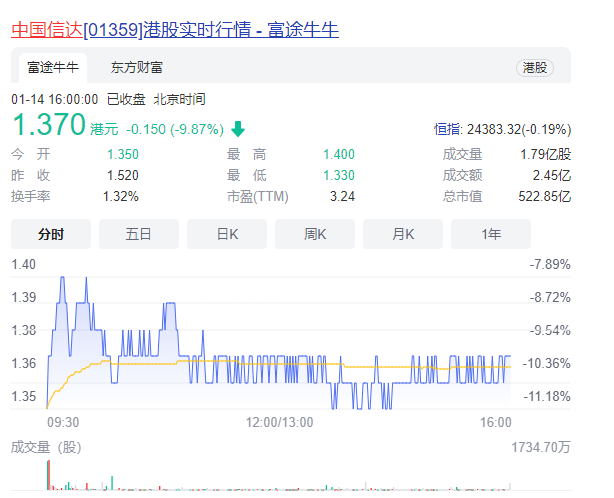
Task: Click the -7.89% percent axis label
Action: 550,265
